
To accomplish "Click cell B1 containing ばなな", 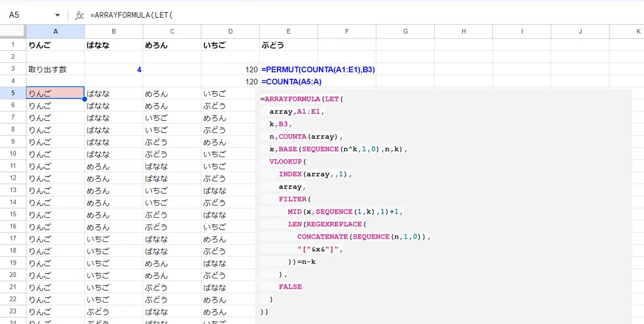I will 114,45.
